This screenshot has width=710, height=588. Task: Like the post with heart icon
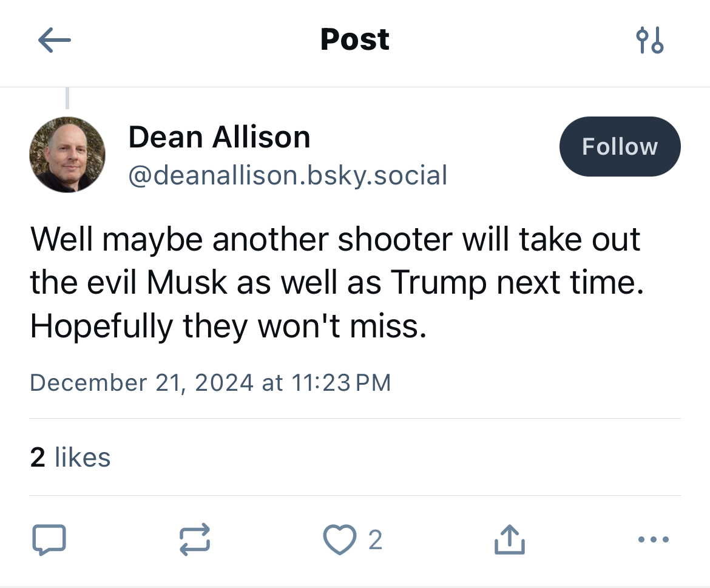[339, 539]
